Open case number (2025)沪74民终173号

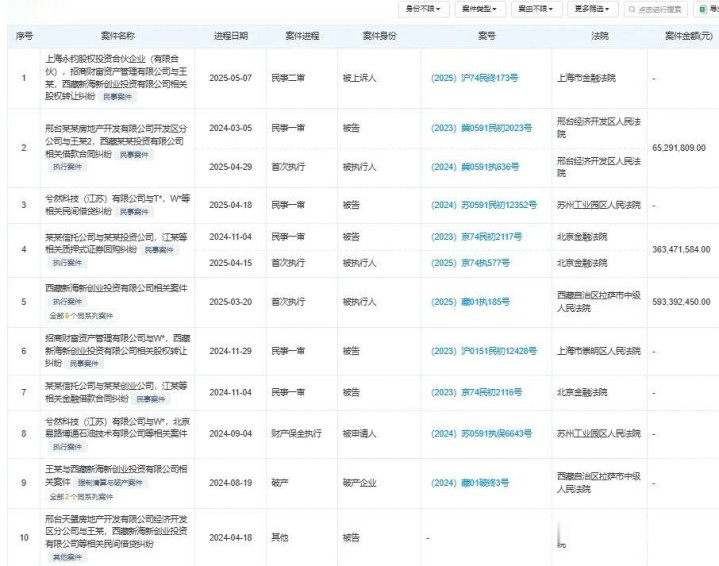coord(475,78)
